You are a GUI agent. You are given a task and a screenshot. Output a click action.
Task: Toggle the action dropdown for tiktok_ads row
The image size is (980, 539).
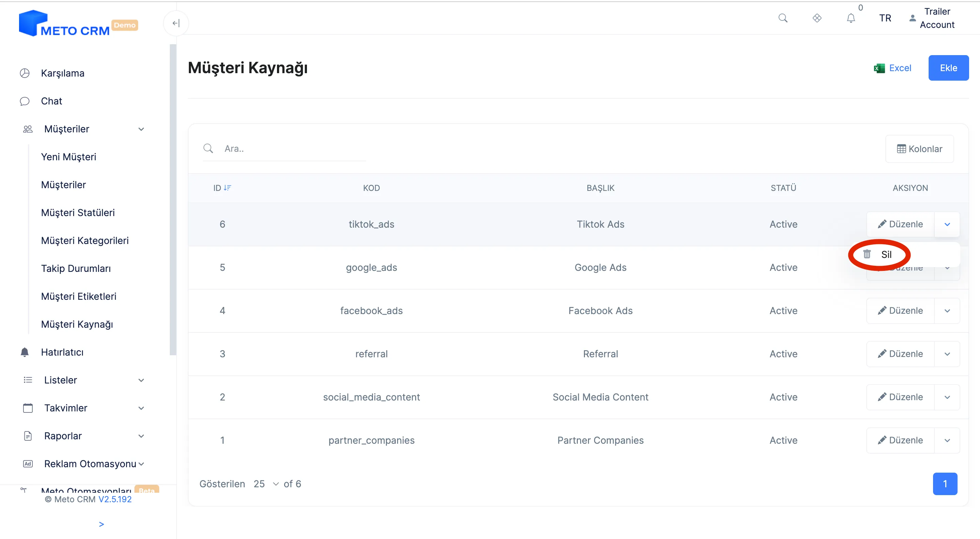(947, 225)
